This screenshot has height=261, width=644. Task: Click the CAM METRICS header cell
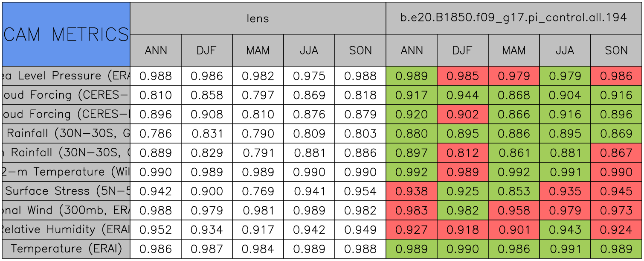66,34
